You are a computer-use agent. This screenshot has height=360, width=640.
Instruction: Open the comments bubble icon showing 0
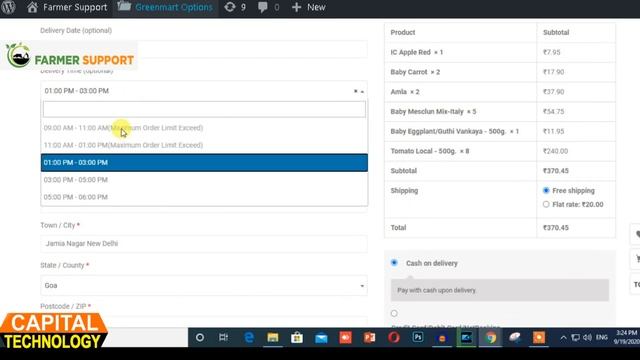pyautogui.click(x=269, y=7)
